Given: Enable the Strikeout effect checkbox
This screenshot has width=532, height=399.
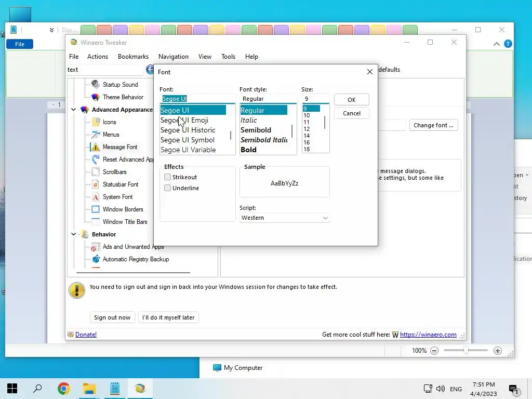Looking at the screenshot, I should (x=167, y=177).
